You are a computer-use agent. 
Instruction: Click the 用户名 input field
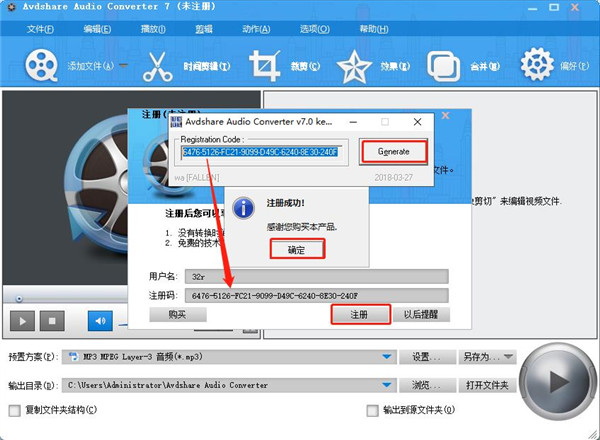[x=316, y=277]
